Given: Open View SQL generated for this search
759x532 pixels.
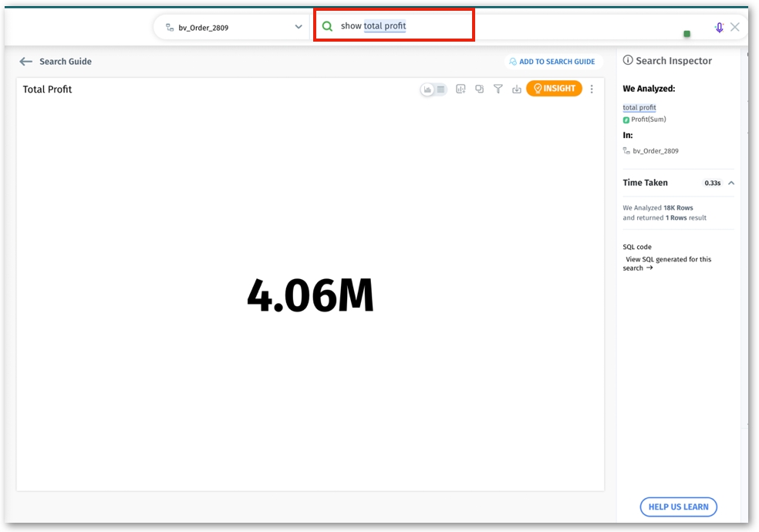Looking at the screenshot, I should (x=667, y=264).
